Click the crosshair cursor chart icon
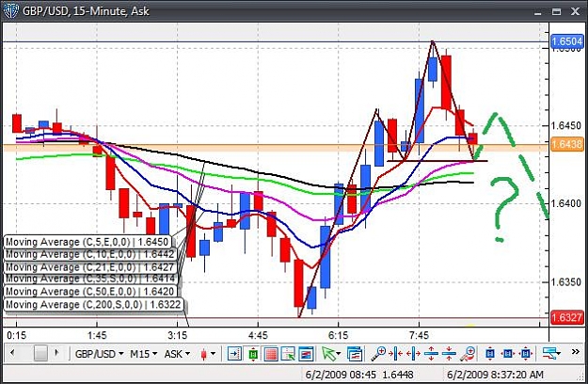Image resolution: width=588 pixels, height=384 pixels. point(289,353)
